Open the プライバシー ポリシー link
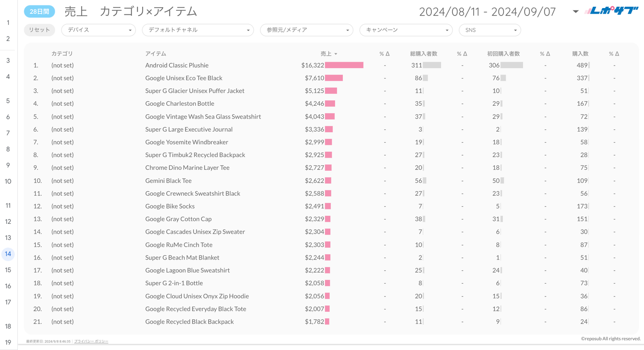 [x=91, y=341]
